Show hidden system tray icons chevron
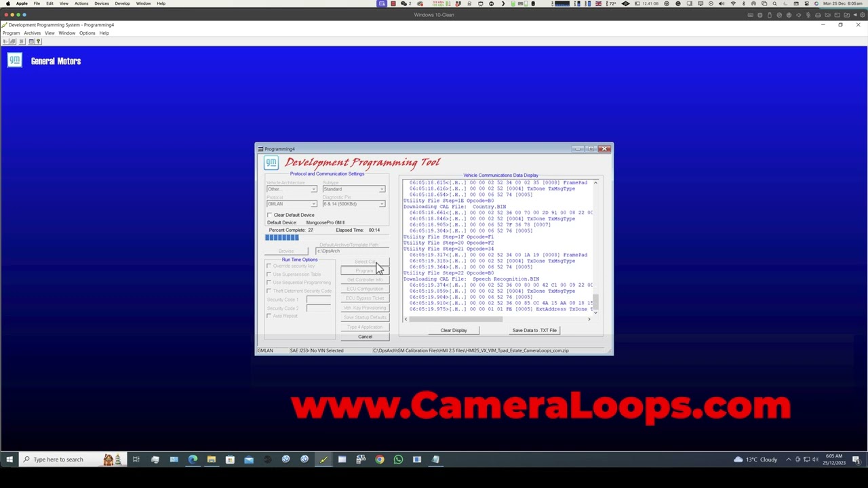The height and width of the screenshot is (488, 868). (789, 460)
